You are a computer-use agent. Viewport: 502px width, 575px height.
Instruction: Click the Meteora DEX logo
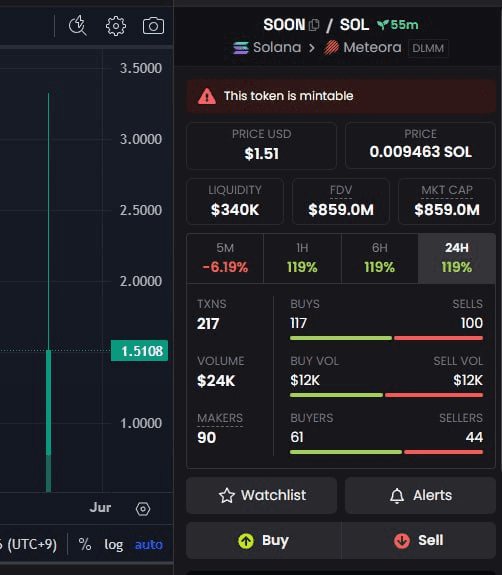(331, 48)
